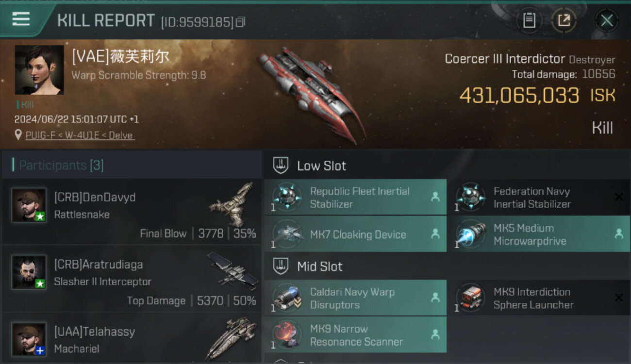Screen dimensions: 631x364
Task: Toggle X mark on Federation Navy Inertial Stabilizer
Action: click(x=619, y=197)
